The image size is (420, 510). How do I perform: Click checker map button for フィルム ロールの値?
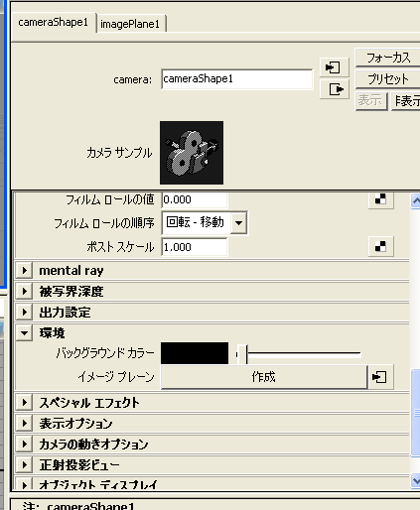point(380,199)
